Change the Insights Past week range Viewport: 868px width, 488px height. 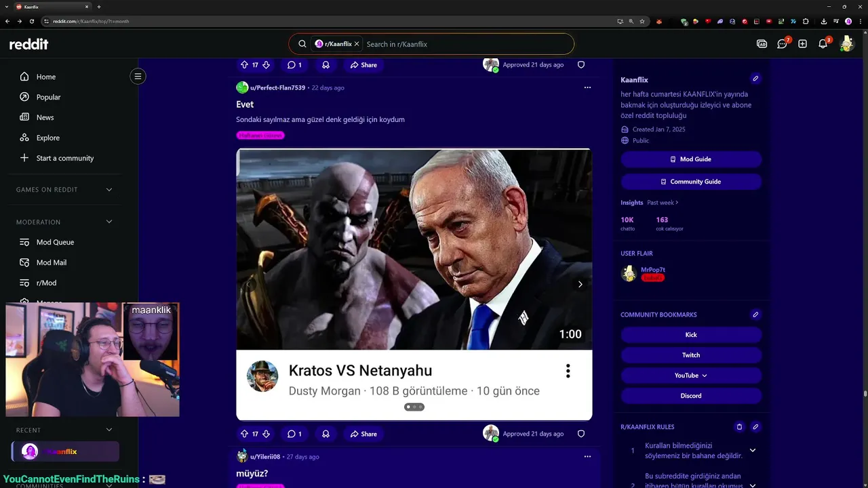(x=663, y=203)
